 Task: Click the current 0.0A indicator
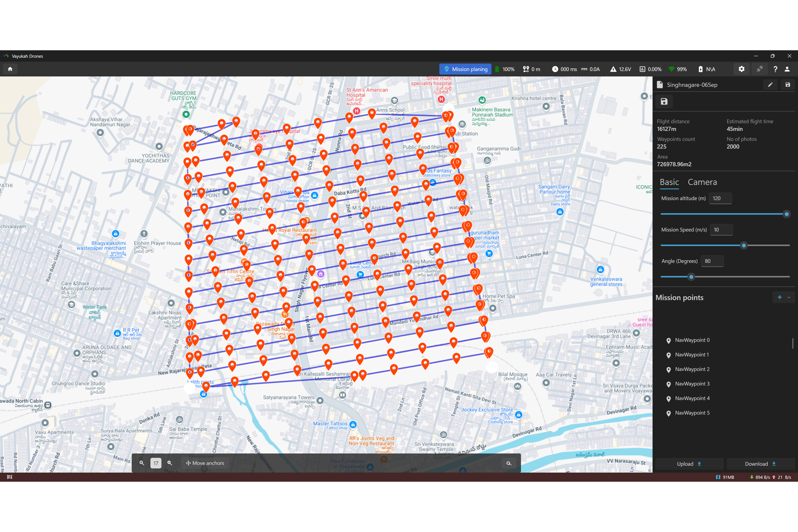coord(591,69)
